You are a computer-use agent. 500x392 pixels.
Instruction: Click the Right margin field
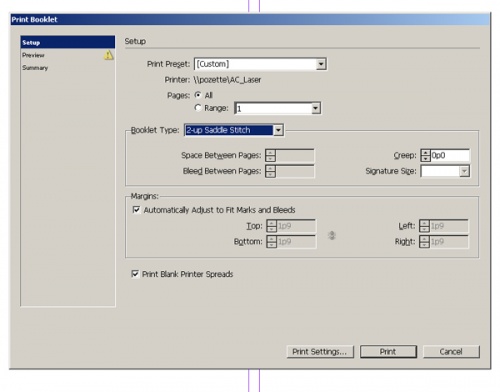[449, 242]
